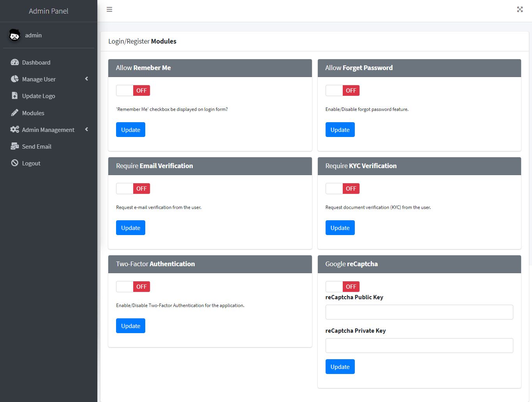Toggle the Allow Remember Me switch
This screenshot has width=532, height=402.
(133, 90)
